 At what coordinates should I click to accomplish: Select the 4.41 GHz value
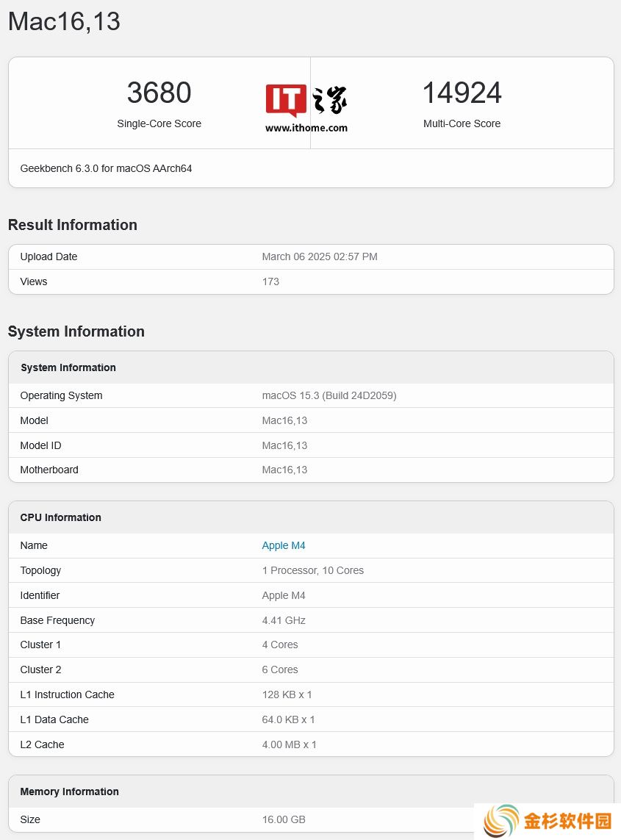[284, 620]
